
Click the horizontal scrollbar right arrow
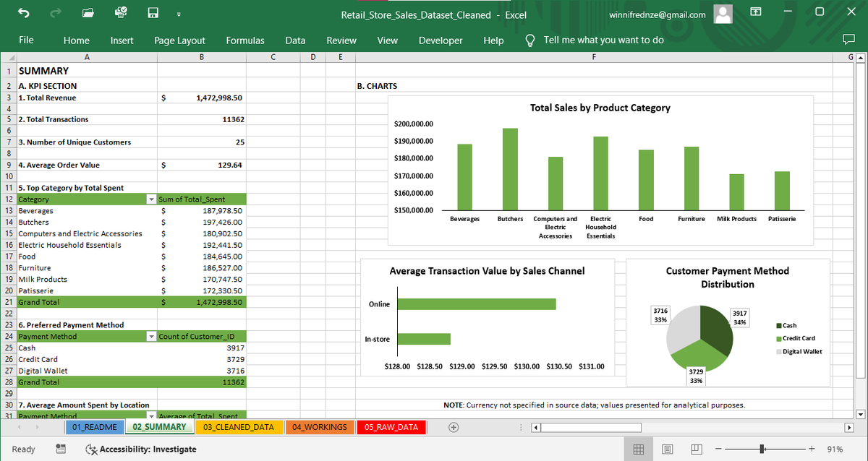[x=849, y=427]
